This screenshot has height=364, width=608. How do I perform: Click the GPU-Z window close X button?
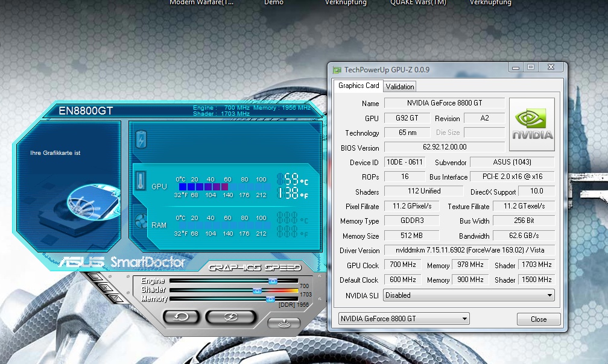551,67
